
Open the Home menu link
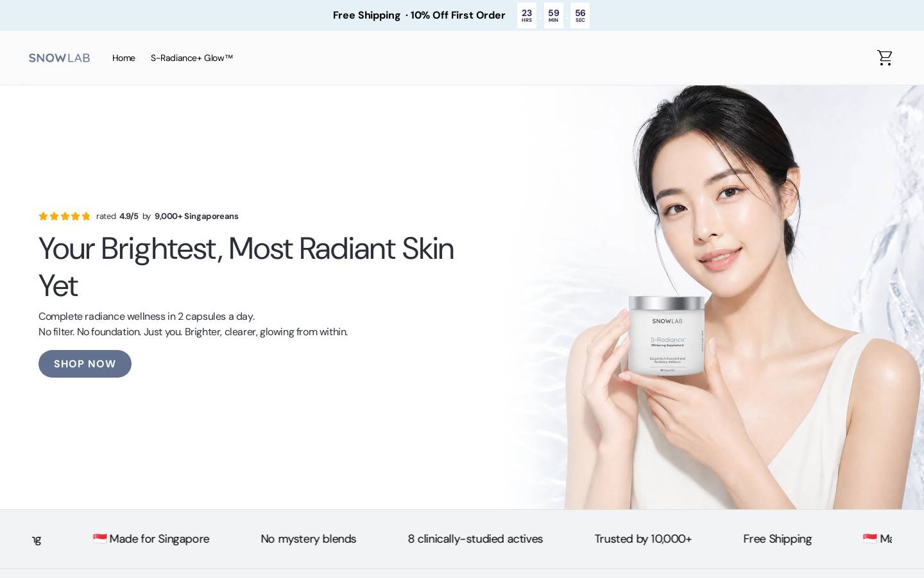[x=124, y=58]
